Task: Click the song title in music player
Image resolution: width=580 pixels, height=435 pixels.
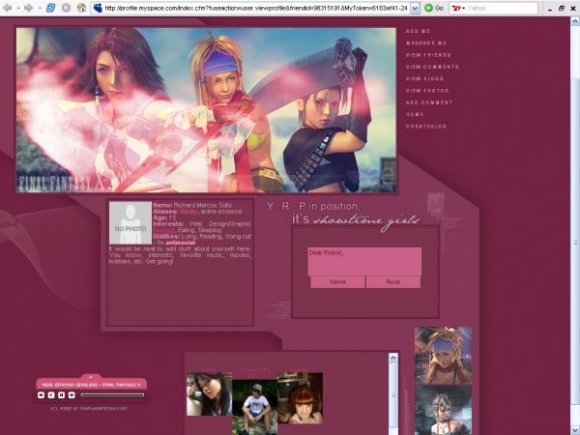Action: click(x=91, y=385)
